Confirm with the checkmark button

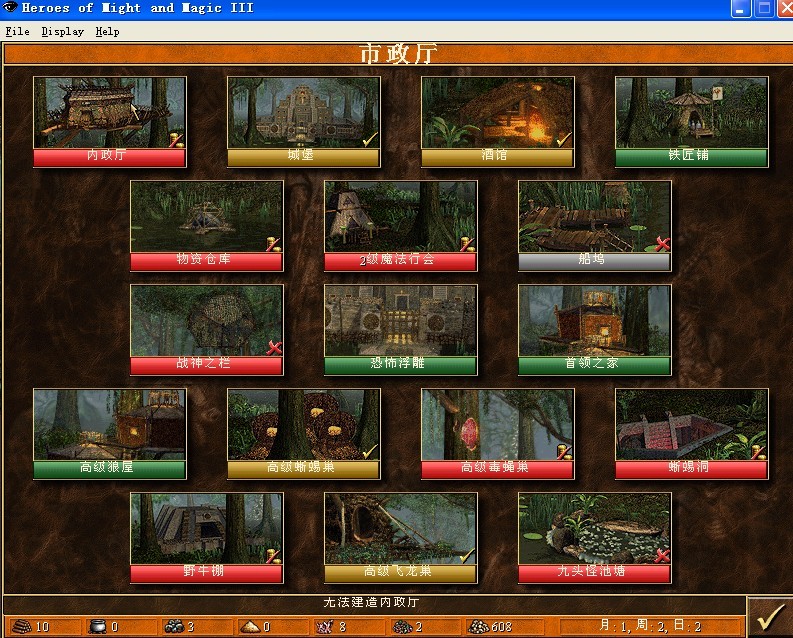pyautogui.click(x=770, y=617)
